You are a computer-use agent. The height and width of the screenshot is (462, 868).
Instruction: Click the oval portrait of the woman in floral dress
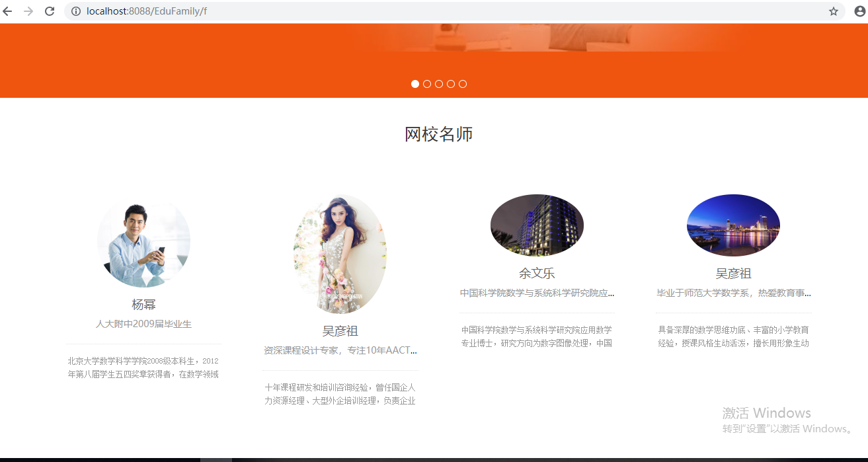pos(340,254)
